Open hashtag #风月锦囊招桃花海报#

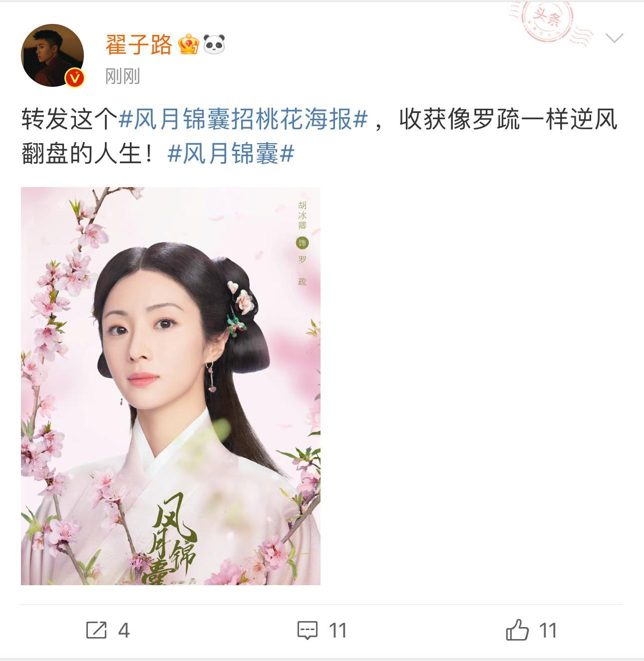point(244,120)
